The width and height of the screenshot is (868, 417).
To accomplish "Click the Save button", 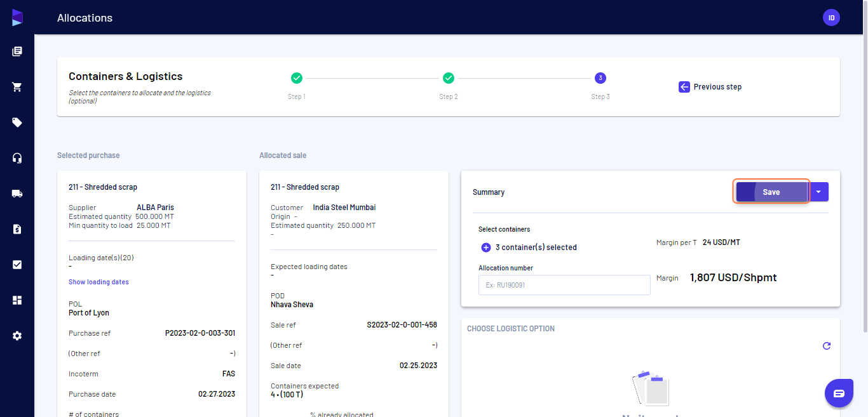I will click(x=771, y=192).
